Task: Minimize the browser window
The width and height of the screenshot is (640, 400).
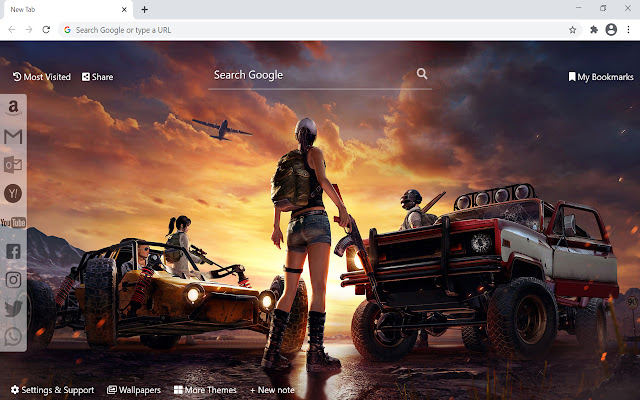Action: click(578, 8)
